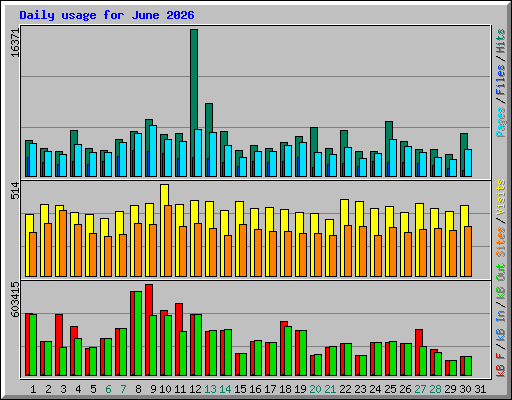Click x-axis day label 13
This screenshot has height=400, width=512.
coord(211,389)
